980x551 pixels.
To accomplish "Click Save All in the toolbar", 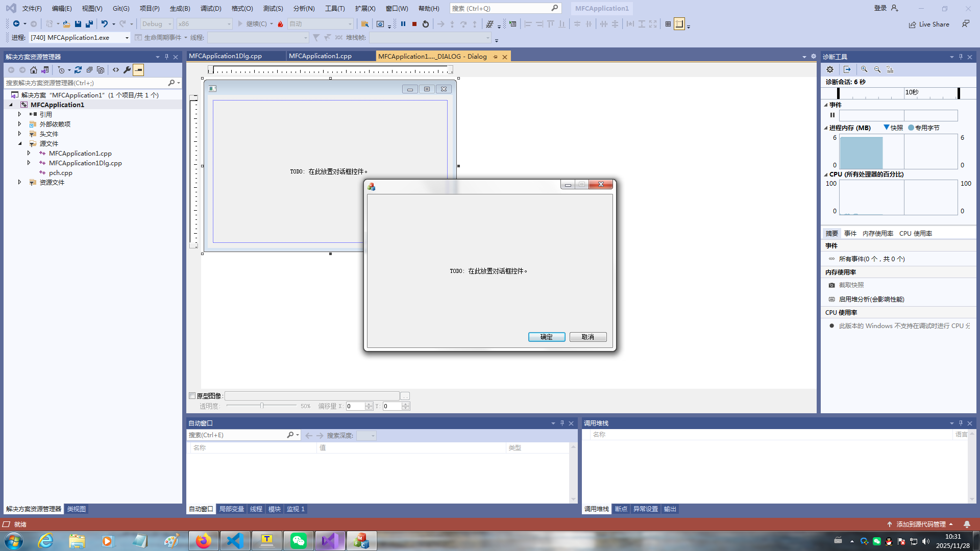I will tap(89, 24).
